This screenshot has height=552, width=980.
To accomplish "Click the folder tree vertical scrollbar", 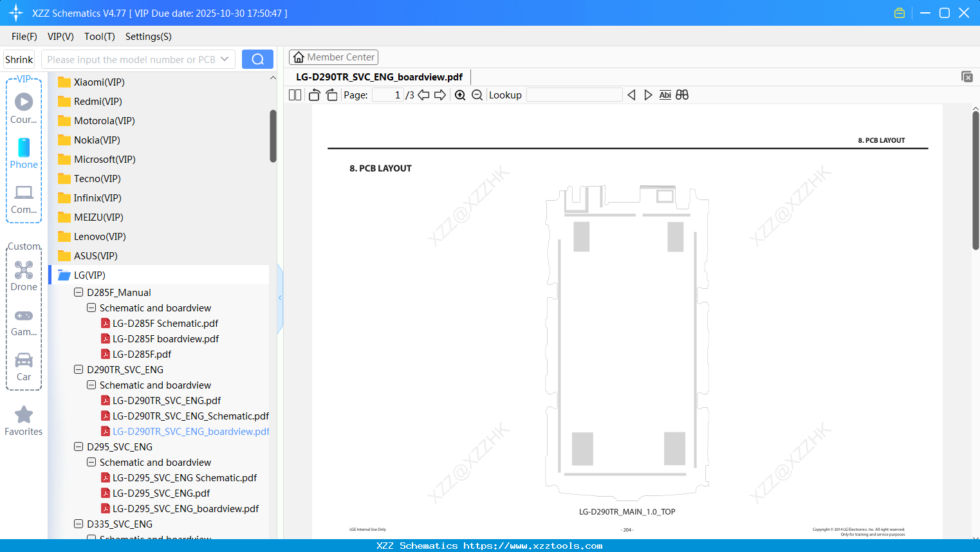I will [x=273, y=136].
